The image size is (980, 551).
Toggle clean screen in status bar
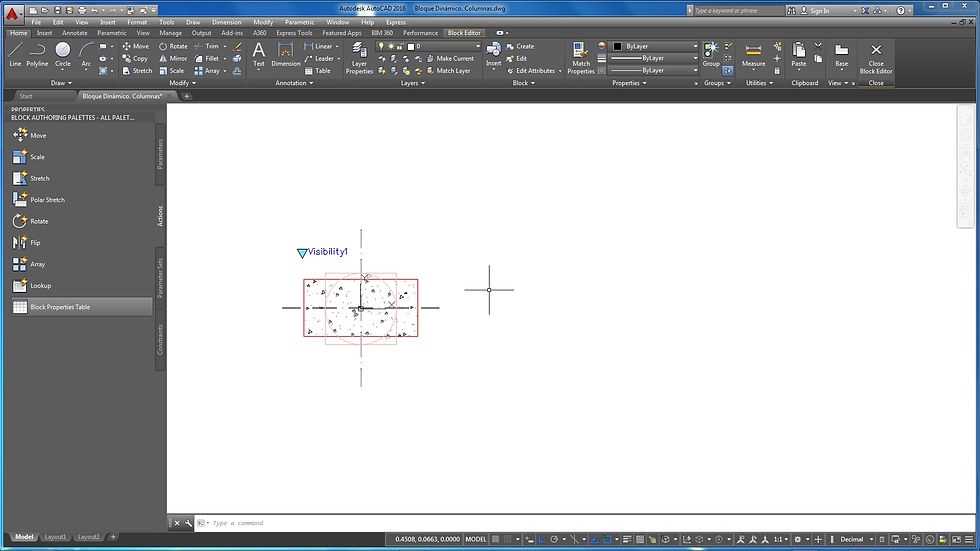click(x=956, y=539)
